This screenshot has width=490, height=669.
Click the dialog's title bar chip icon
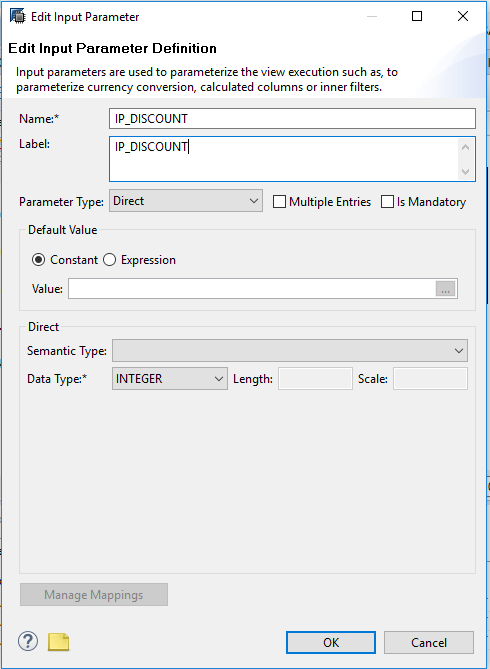[x=18, y=16]
